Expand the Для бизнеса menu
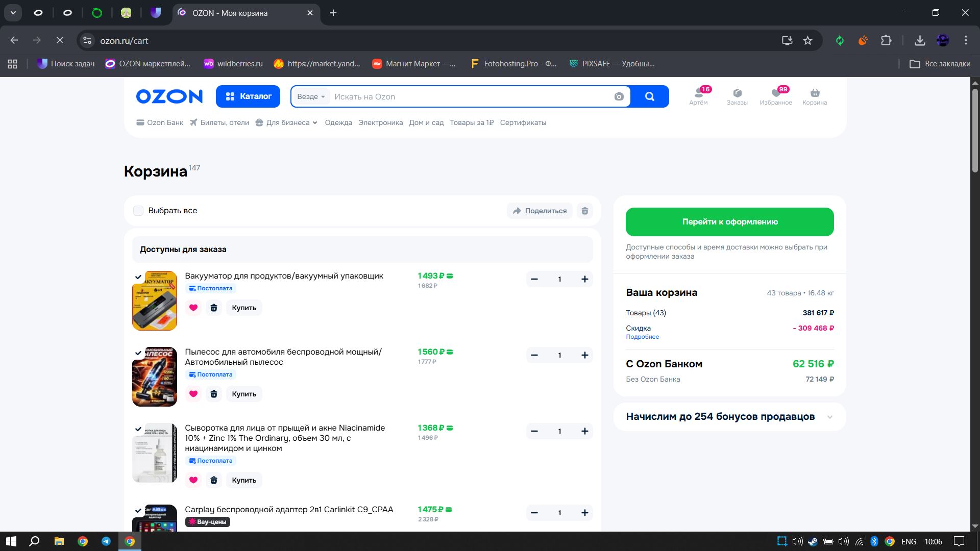Screen dimensions: 980x551 coord(288,122)
